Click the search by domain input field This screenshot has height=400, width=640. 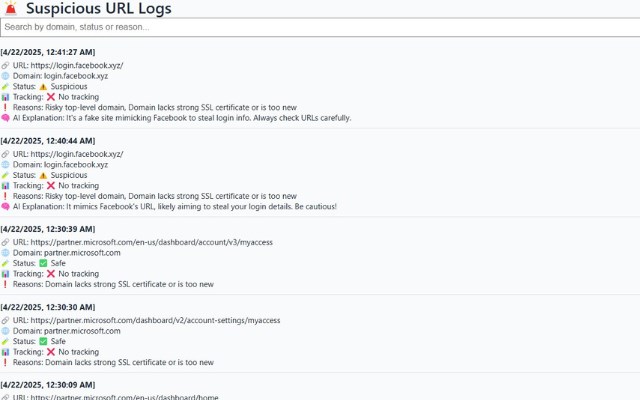click(320, 27)
